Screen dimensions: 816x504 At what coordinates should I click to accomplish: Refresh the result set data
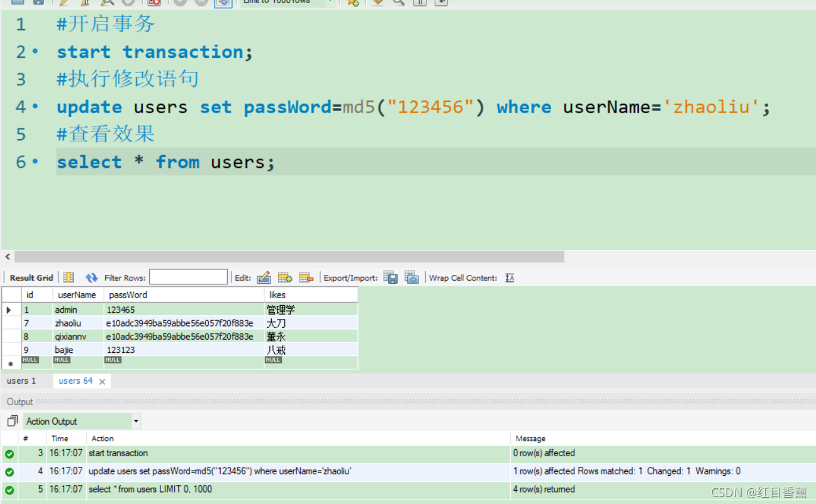click(x=92, y=277)
